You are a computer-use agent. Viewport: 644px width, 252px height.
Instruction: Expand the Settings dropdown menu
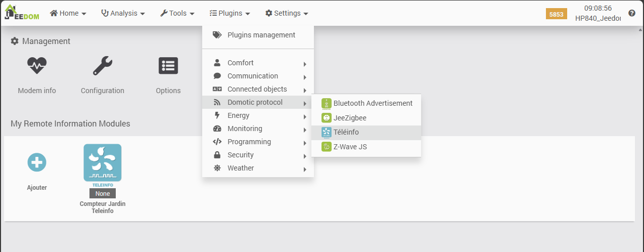point(287,13)
